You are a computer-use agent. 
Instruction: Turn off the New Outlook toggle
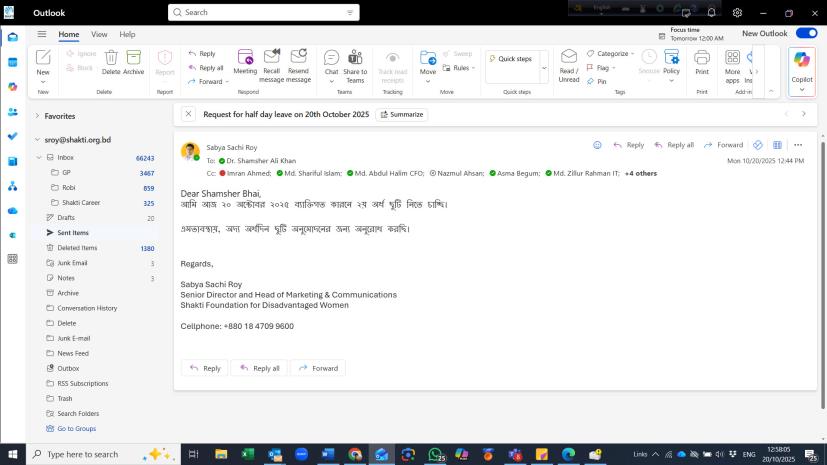click(806, 34)
